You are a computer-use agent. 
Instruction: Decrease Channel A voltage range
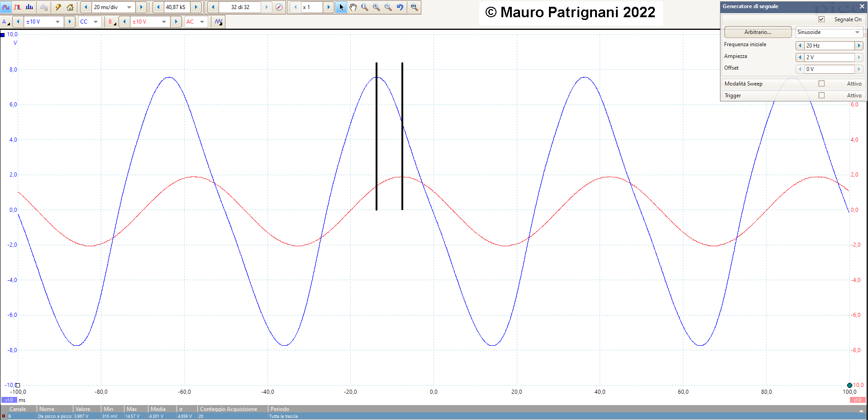(18, 22)
